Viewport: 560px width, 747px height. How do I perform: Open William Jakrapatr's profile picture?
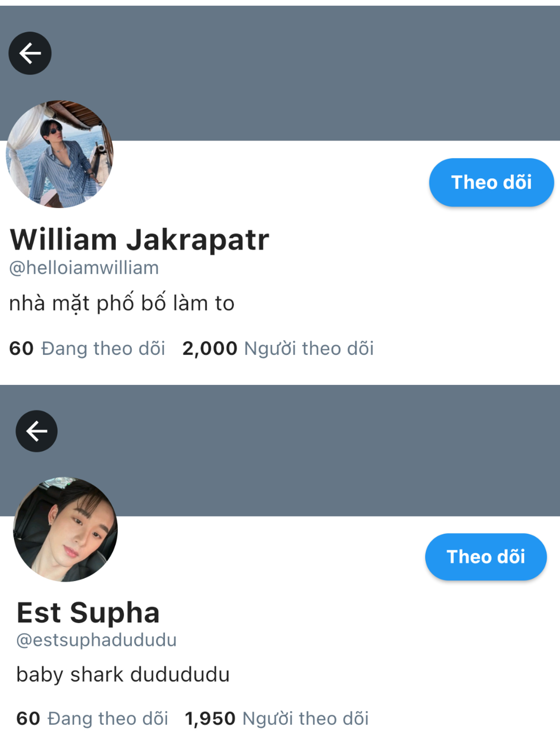[x=59, y=154]
